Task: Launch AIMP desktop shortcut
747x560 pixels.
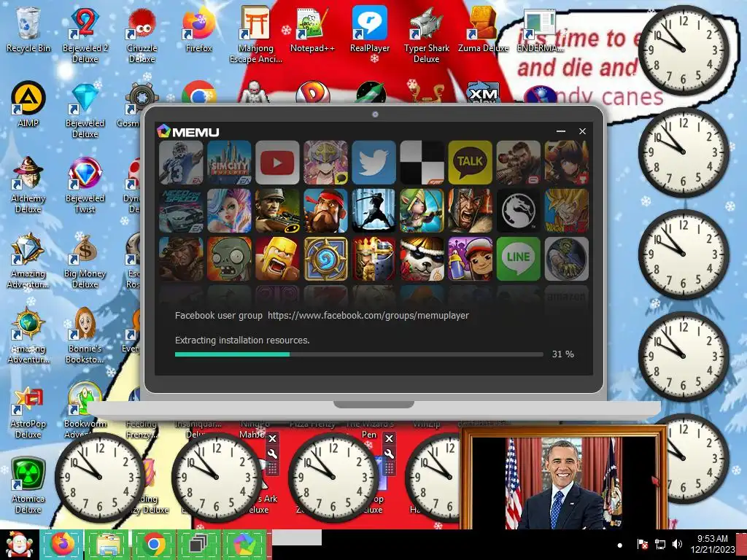Action: tap(28, 104)
